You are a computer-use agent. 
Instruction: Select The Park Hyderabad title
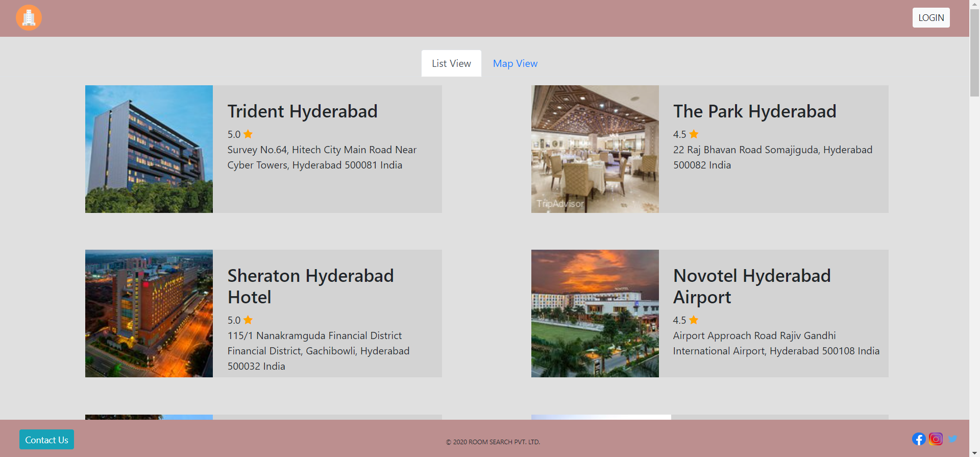pos(755,111)
